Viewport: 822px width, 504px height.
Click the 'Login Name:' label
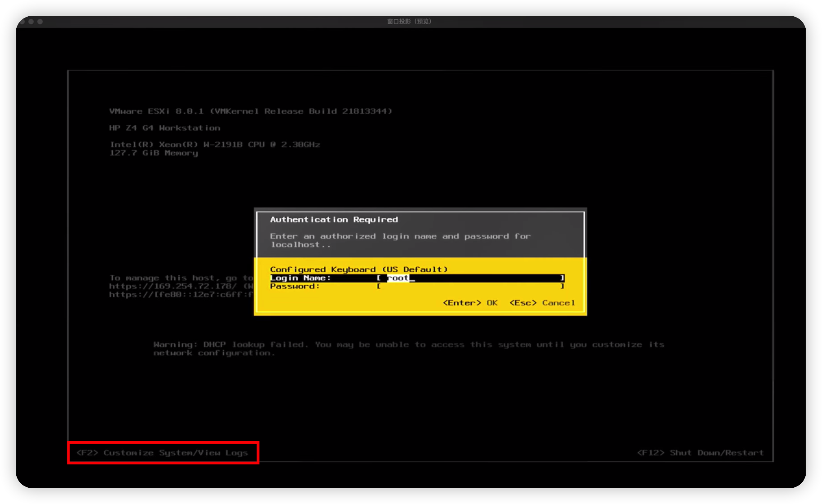tap(301, 278)
